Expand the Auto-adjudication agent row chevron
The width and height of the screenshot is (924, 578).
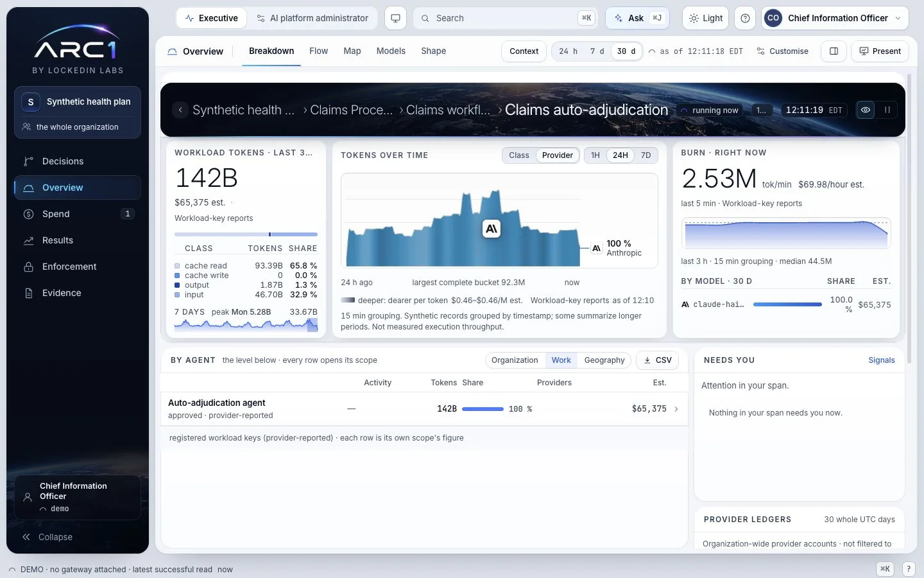[x=676, y=409]
